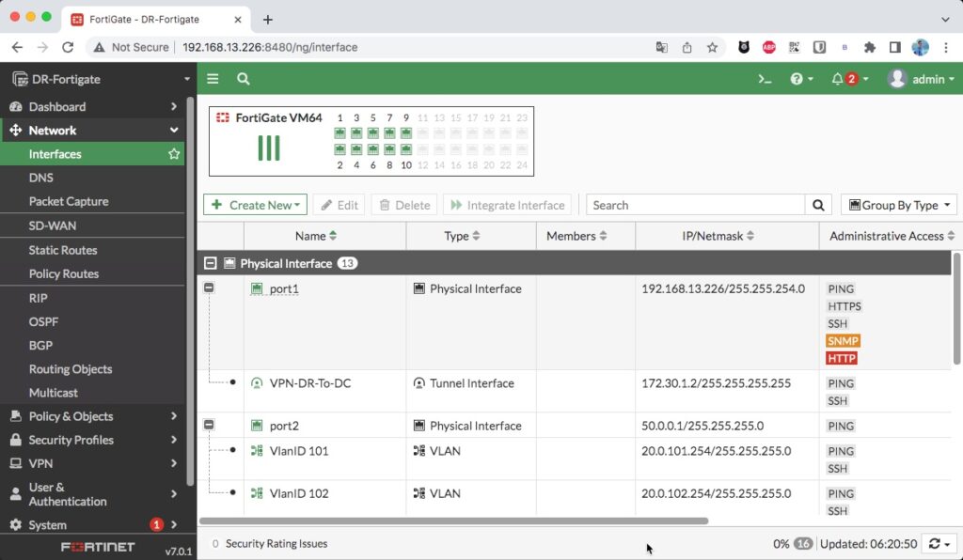Image resolution: width=963 pixels, height=560 pixels.
Task: Expand the Security Profiles menu
Action: pyautogui.click(x=92, y=440)
